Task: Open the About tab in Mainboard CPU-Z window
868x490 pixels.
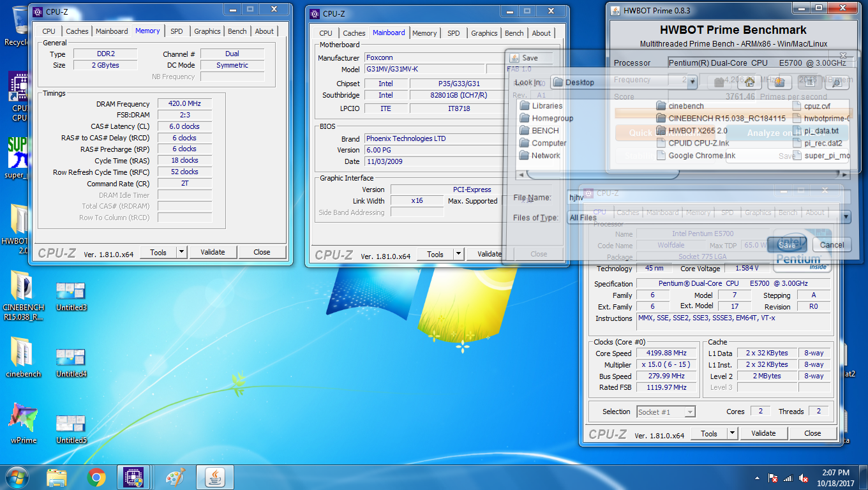Action: click(541, 33)
